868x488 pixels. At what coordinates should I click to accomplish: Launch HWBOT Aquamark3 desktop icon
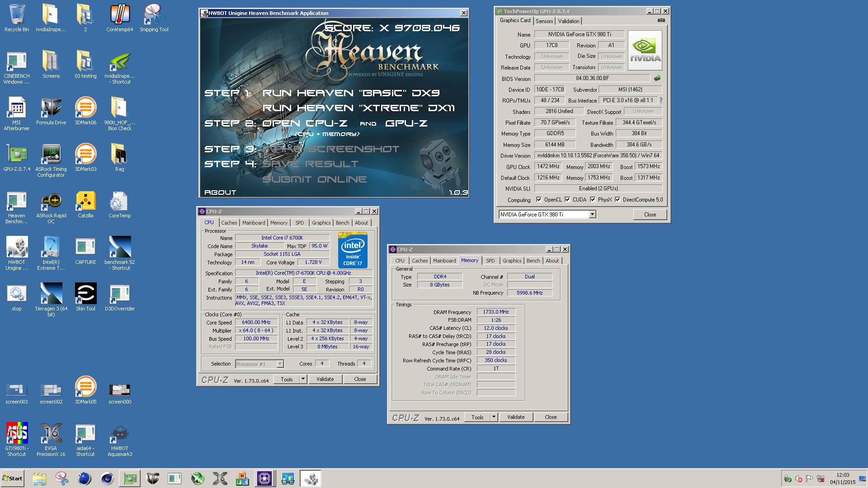(120, 440)
